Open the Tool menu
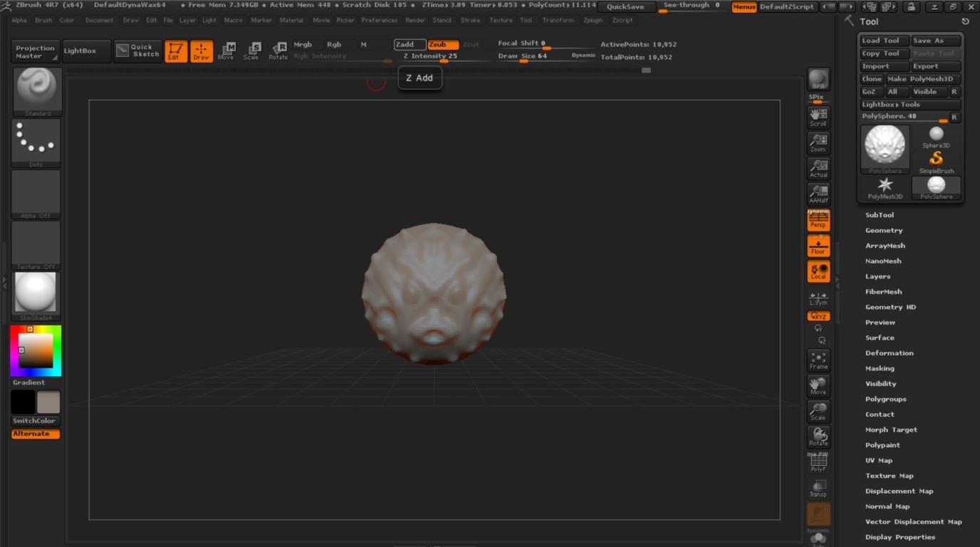This screenshot has height=547, width=980. pos(526,20)
